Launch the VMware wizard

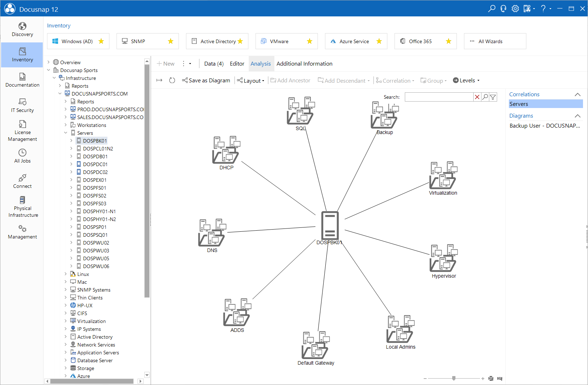[287, 41]
